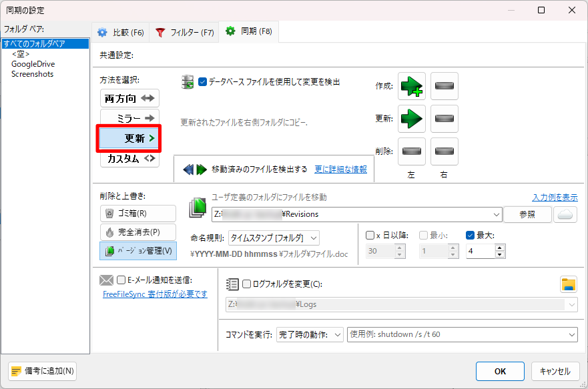This screenshot has width=588, height=389.
Task: Open the 命名規則 タイムスタンプ dropdown
Action: tap(274, 238)
